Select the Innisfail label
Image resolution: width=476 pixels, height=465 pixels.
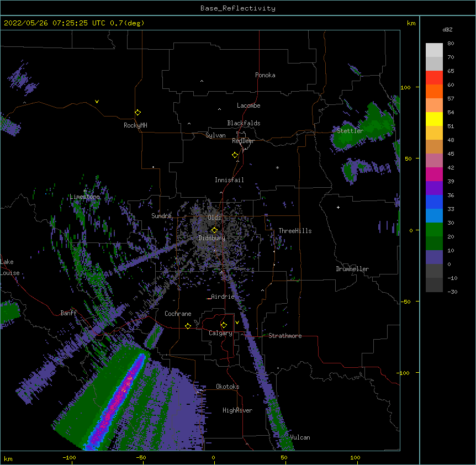point(229,180)
